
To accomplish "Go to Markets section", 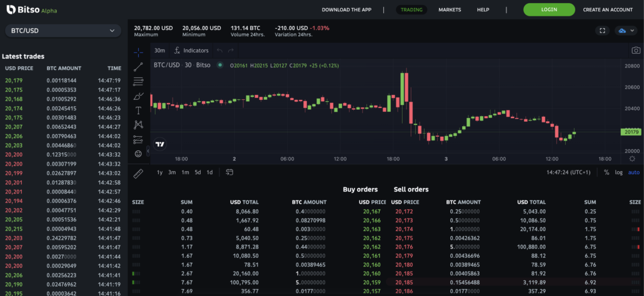I will pos(450,9).
